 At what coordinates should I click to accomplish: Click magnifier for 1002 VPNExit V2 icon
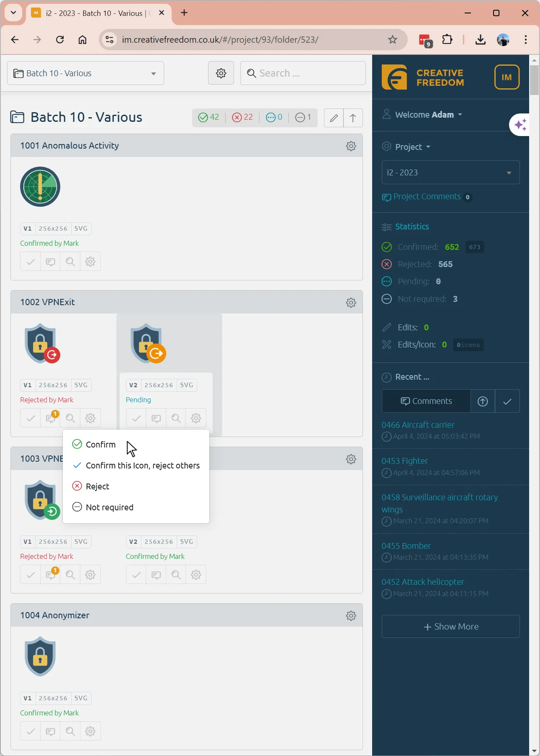click(x=176, y=418)
